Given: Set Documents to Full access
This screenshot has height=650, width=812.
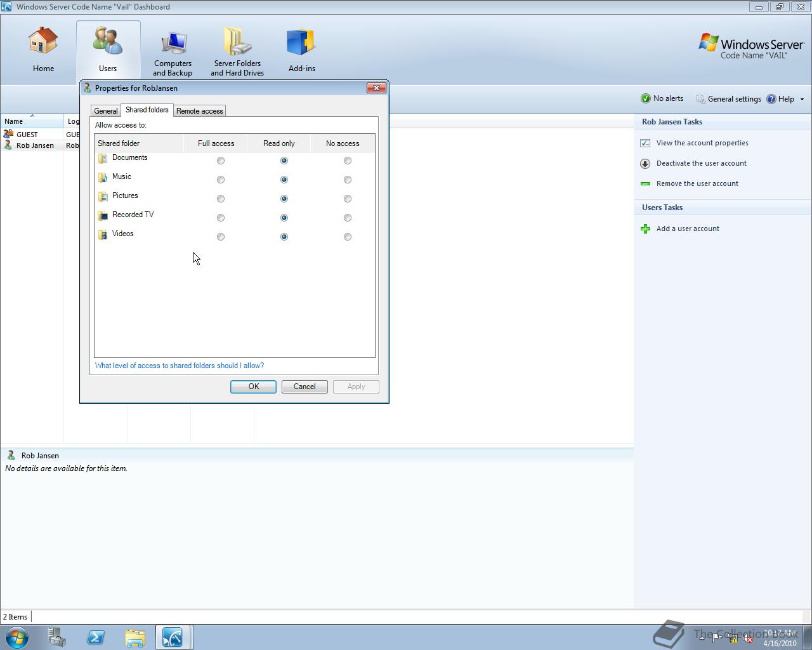Looking at the screenshot, I should point(221,161).
